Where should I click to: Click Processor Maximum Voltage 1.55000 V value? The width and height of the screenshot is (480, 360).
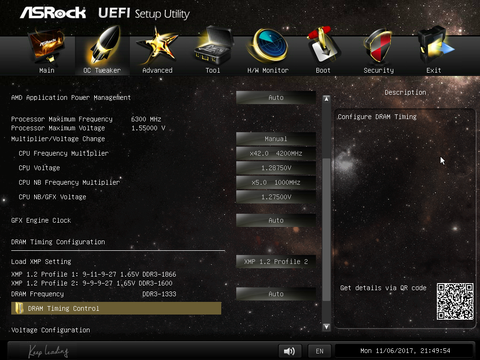pyautogui.click(x=148, y=128)
